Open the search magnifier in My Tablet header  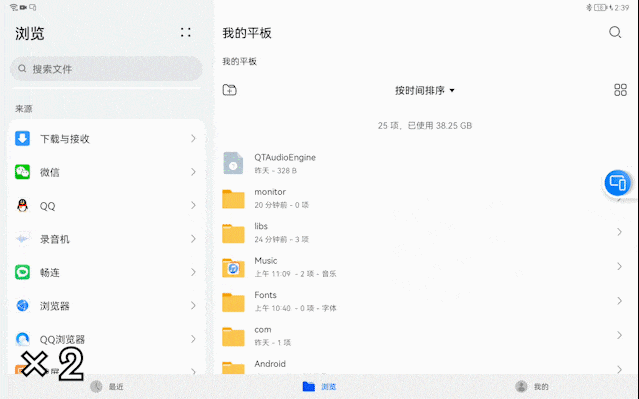click(x=615, y=32)
